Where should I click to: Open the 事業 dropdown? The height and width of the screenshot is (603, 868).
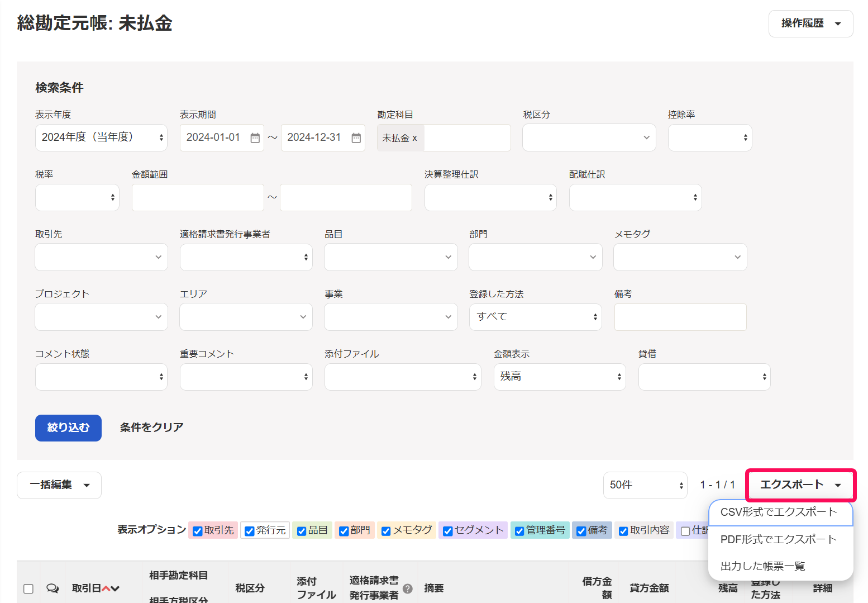coord(390,317)
